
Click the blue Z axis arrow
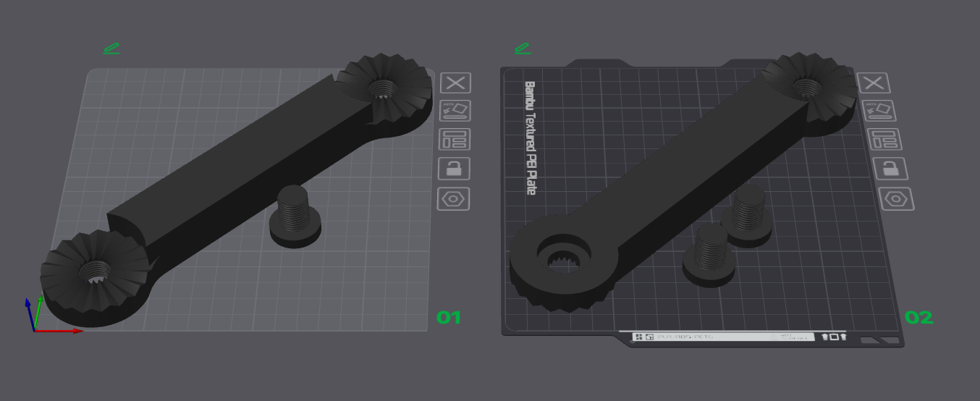point(30,313)
